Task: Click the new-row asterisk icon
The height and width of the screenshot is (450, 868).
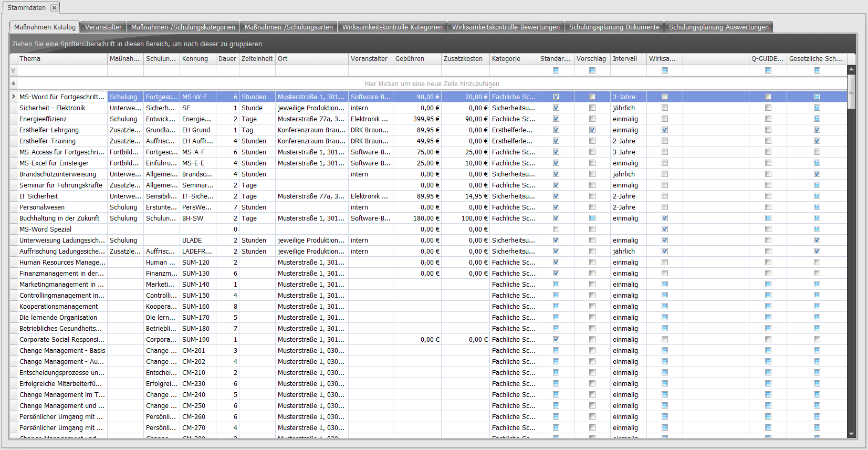Action: pos(13,83)
